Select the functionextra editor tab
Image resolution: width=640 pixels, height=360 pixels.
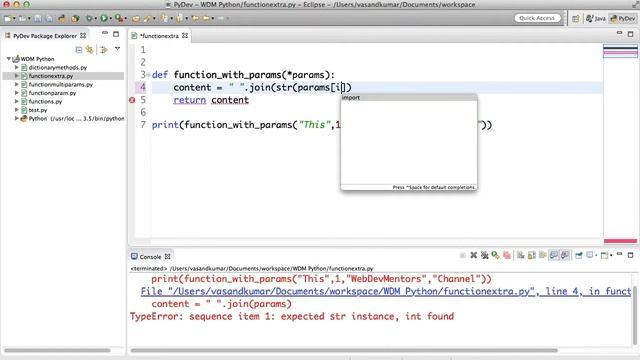click(x=159, y=36)
